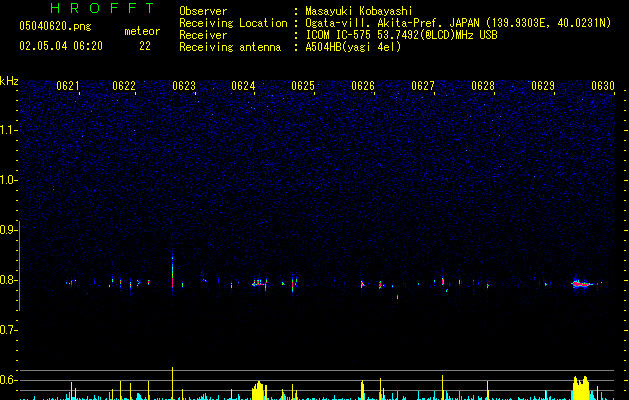629x400 pixels.
Task: Click the meteor count value 22
Action: tap(145, 46)
